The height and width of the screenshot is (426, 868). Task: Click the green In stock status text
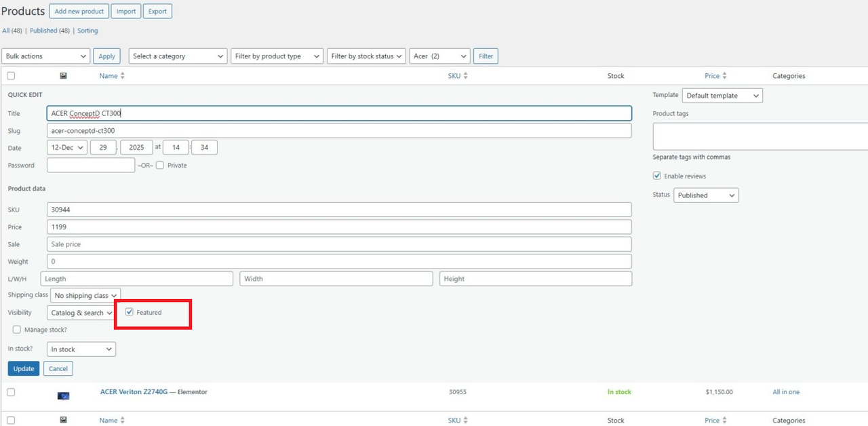tap(619, 392)
